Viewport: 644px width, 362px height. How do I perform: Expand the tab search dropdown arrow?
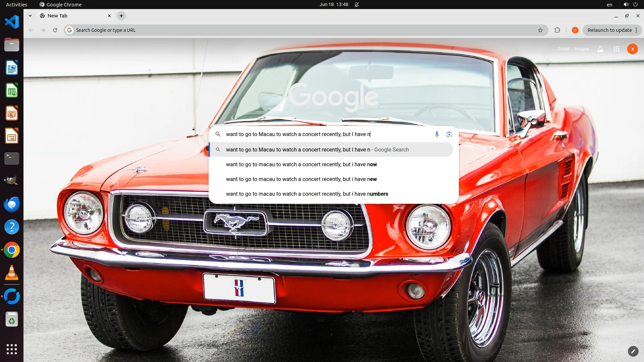coord(30,16)
